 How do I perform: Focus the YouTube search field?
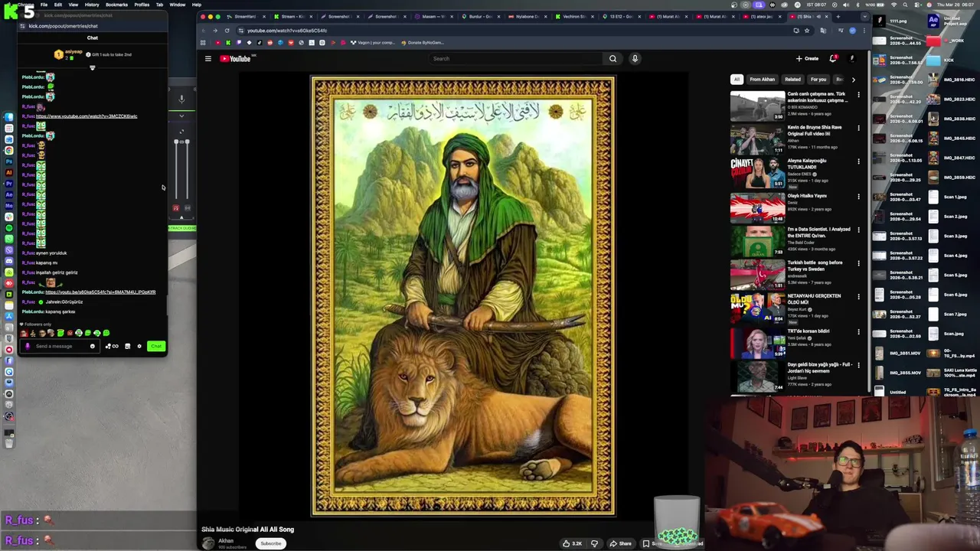pyautogui.click(x=516, y=58)
